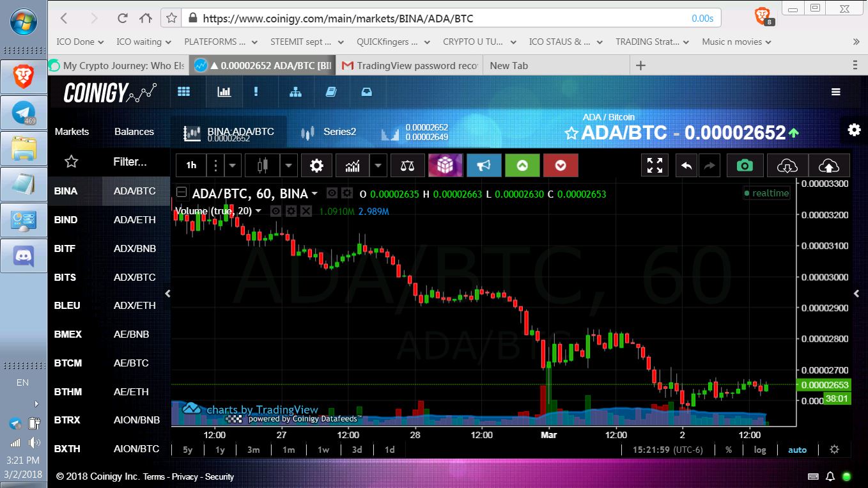Toggle percent scale on chart
868x488 pixels.
tap(729, 450)
